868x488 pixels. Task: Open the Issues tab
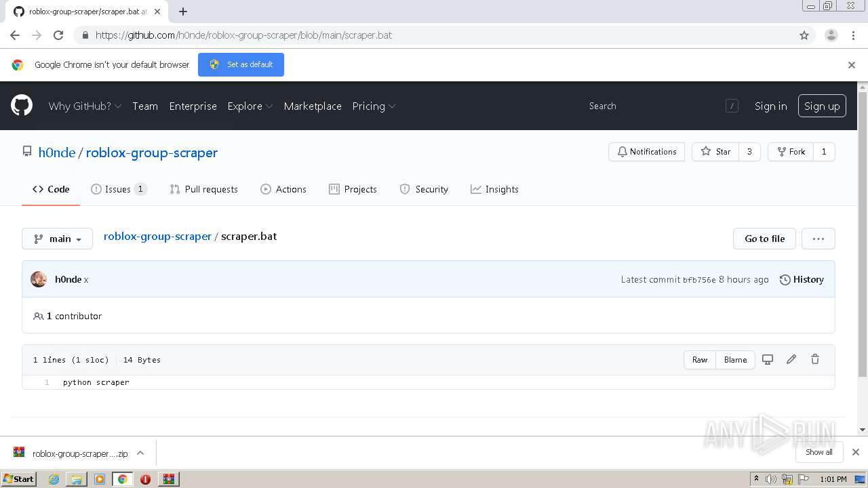coord(119,189)
